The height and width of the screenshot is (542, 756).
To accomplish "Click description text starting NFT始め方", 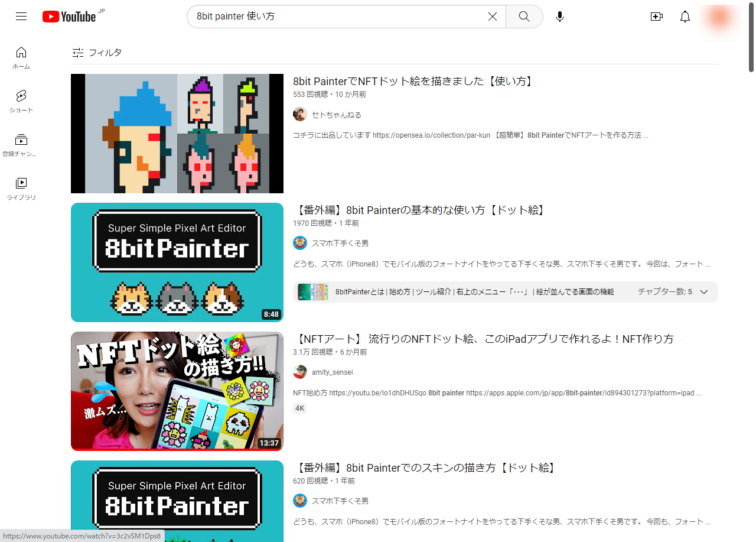I will point(497,393).
